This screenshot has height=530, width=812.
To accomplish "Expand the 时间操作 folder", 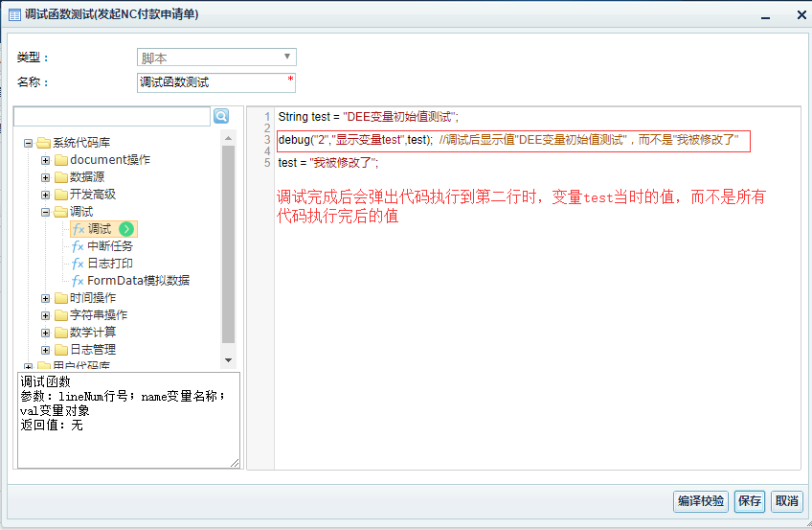I will 46,298.
